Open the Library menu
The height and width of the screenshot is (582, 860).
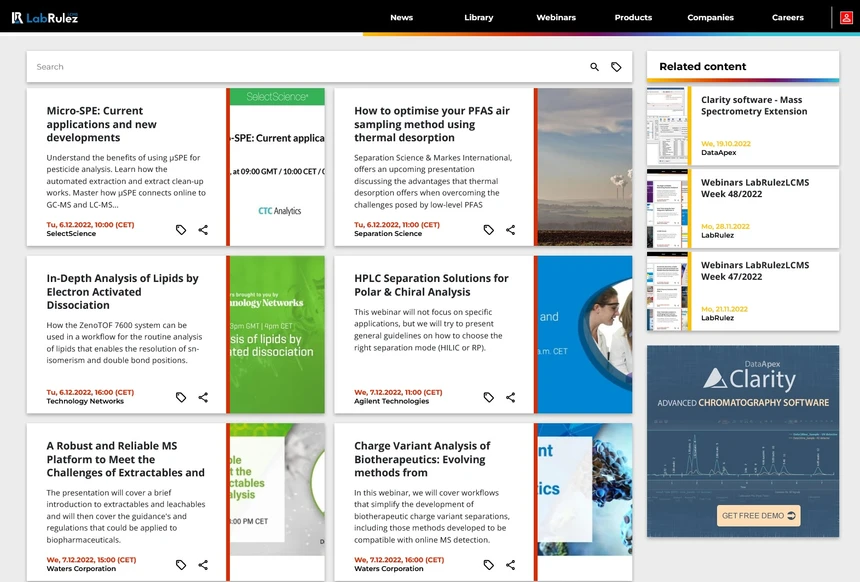tap(479, 18)
